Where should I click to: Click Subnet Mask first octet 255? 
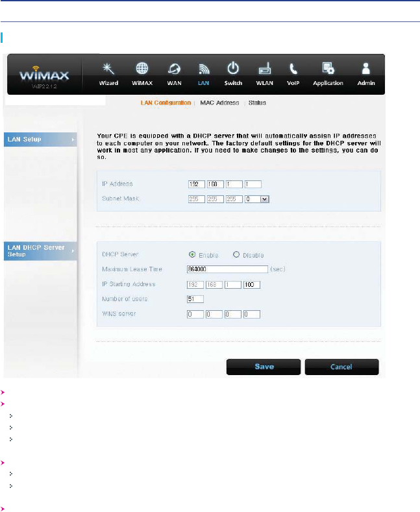click(x=196, y=199)
